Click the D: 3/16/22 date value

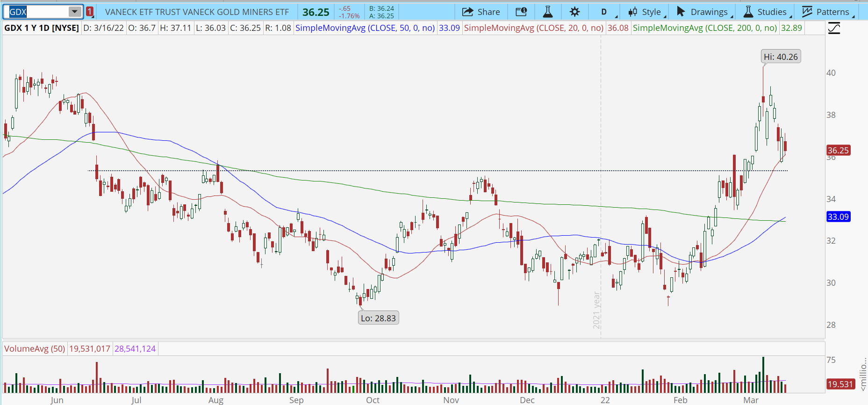tap(104, 28)
